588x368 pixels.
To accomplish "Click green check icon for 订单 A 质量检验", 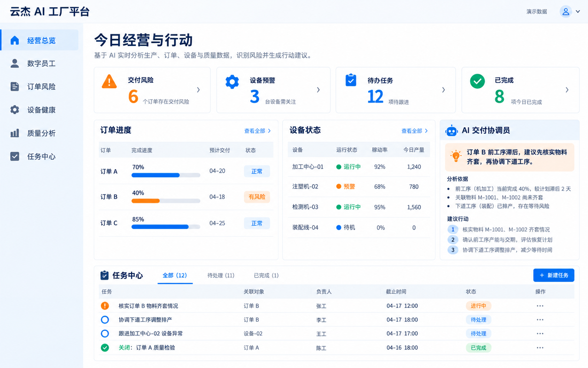I will (x=105, y=348).
